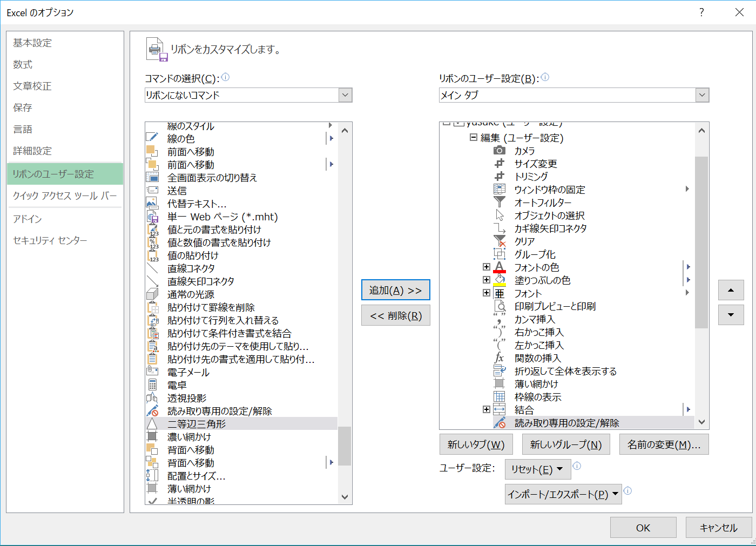Click the 全画面表示の切り替え icon
Viewport: 756px width, 546px height.
tap(152, 178)
